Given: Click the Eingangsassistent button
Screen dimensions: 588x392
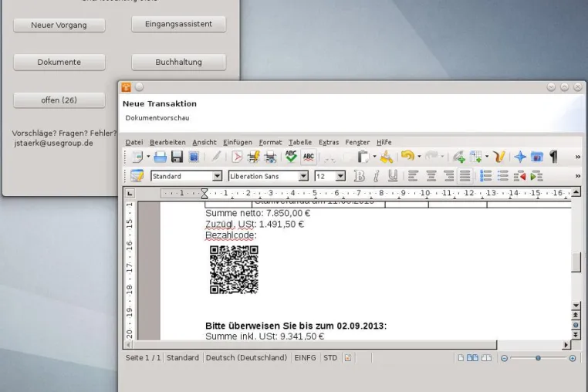Looking at the screenshot, I should (x=178, y=24).
